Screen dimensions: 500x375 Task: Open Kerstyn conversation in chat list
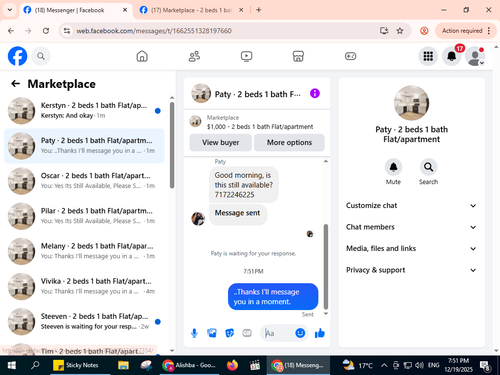[x=84, y=110]
